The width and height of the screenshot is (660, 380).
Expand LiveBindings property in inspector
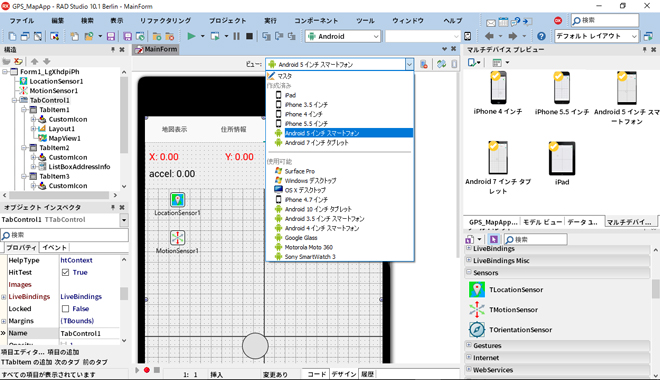4,297
